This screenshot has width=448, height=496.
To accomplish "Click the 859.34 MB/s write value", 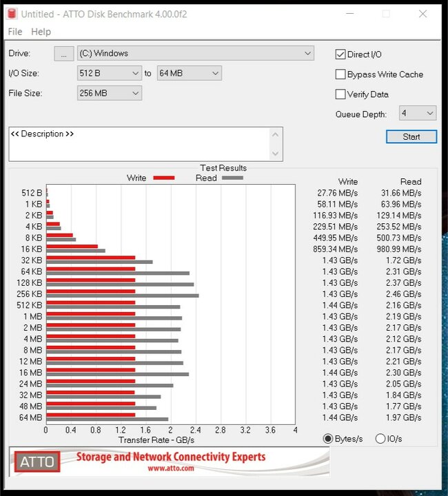I will (336, 249).
